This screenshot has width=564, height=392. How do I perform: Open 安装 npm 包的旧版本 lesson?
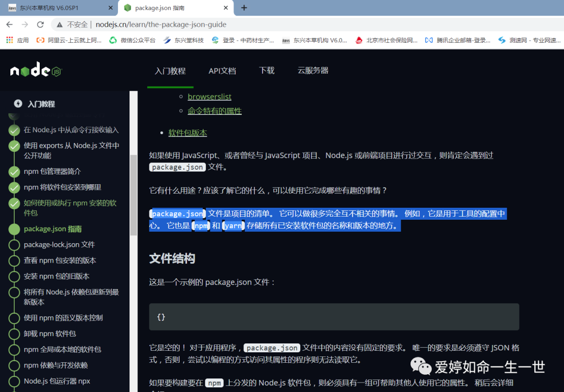pyautogui.click(x=56, y=277)
